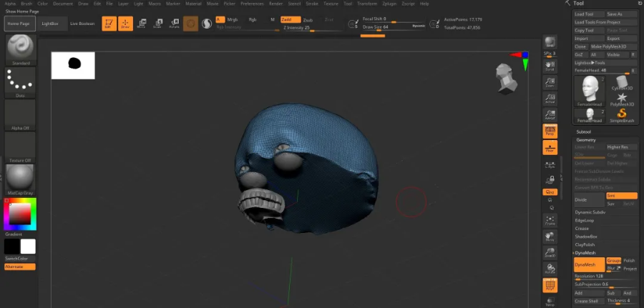Collapse the DynaMesh section header
This screenshot has width=644, height=308.
coord(585,253)
